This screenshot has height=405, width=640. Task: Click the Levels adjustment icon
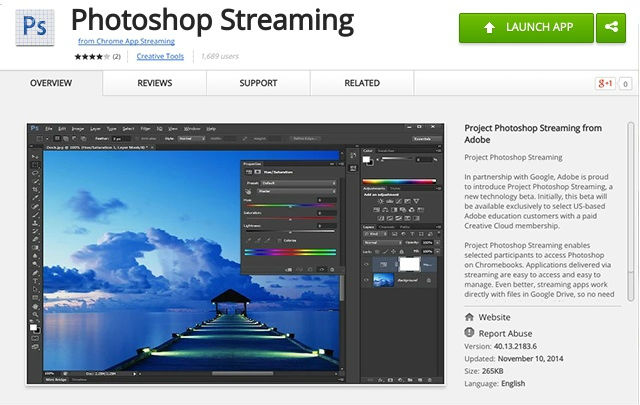tap(390, 201)
